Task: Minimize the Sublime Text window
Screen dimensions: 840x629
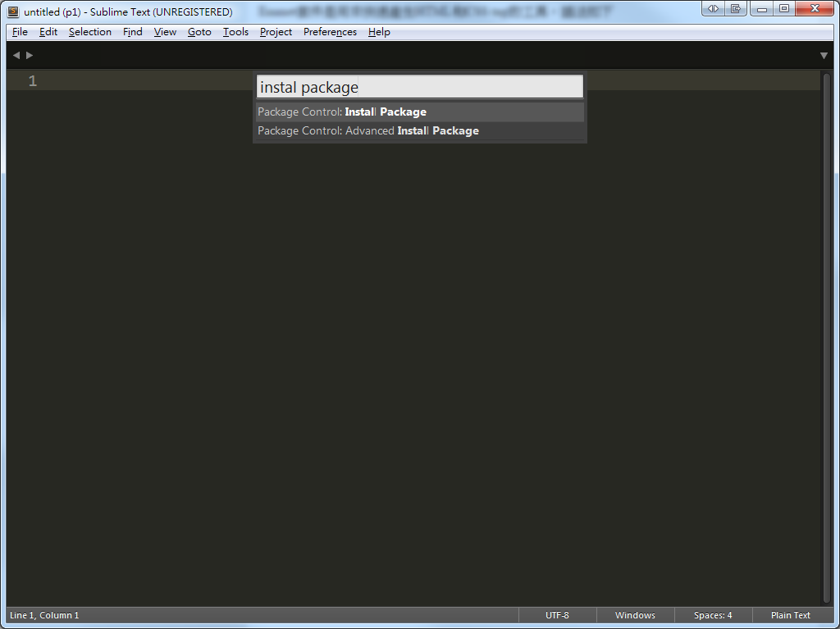Action: 762,8
